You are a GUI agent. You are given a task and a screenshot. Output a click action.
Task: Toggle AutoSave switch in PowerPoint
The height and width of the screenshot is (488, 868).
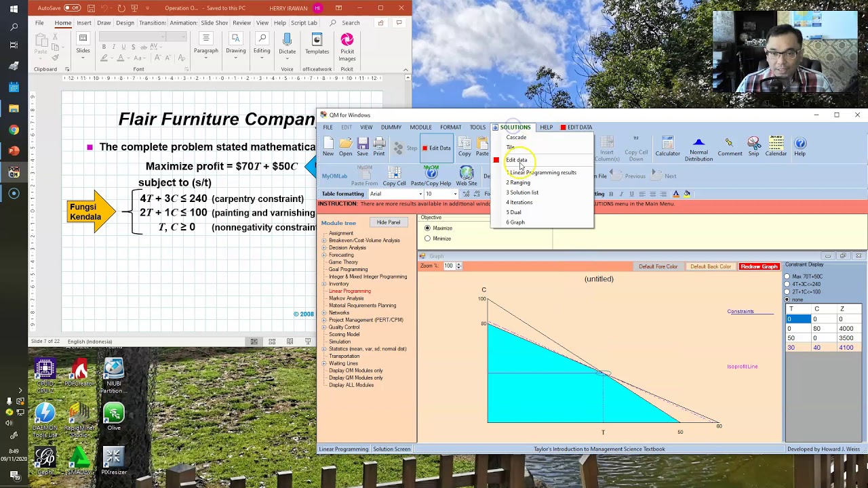(71, 8)
